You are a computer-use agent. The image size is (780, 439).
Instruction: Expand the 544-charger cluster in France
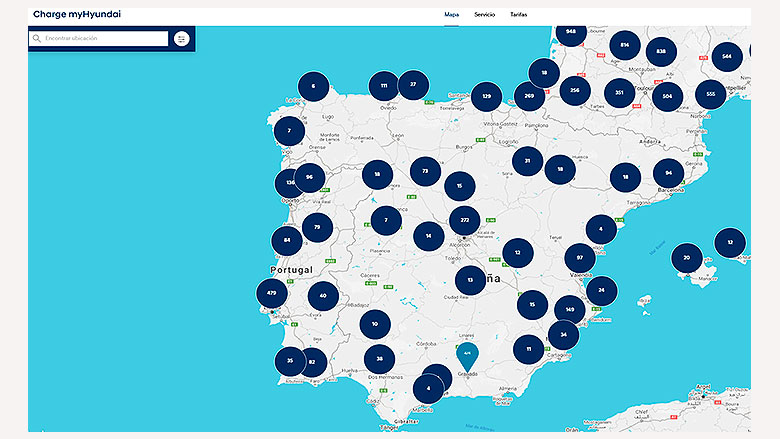(727, 57)
